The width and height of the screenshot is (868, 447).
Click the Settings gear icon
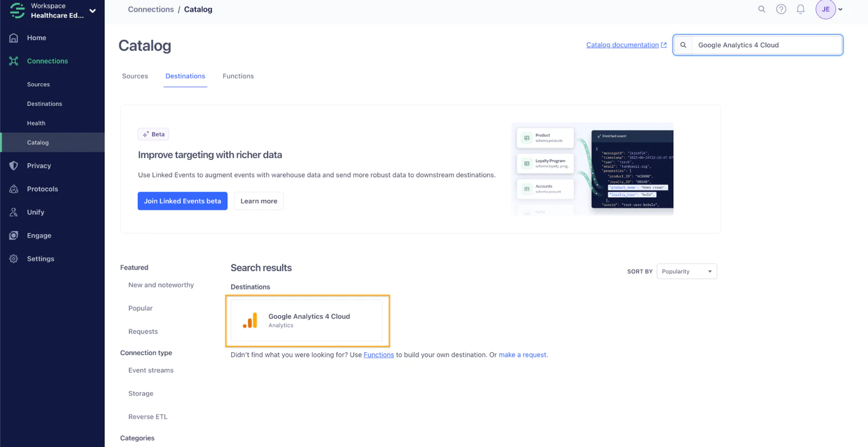pos(14,259)
